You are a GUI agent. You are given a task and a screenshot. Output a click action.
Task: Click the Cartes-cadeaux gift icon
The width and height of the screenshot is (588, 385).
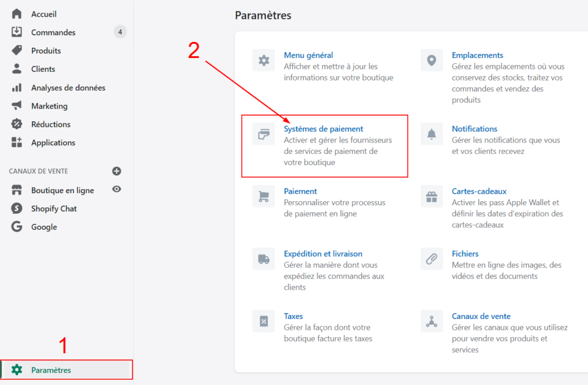click(x=432, y=197)
